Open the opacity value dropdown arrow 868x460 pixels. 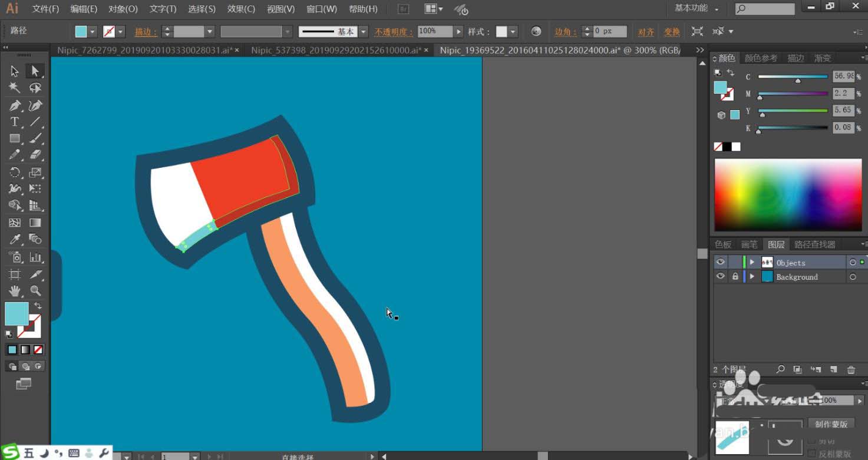(458, 32)
